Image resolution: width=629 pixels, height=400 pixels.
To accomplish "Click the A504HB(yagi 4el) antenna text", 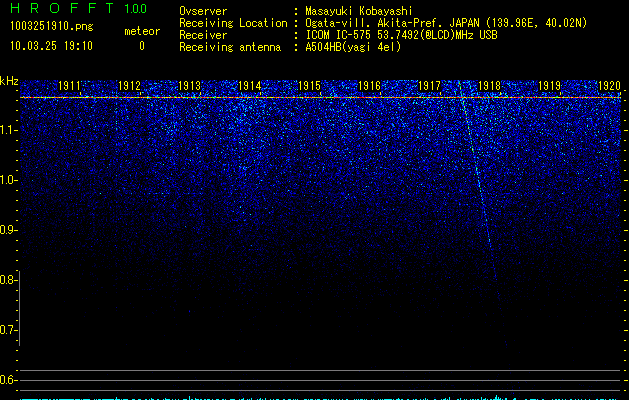I will pos(353,47).
